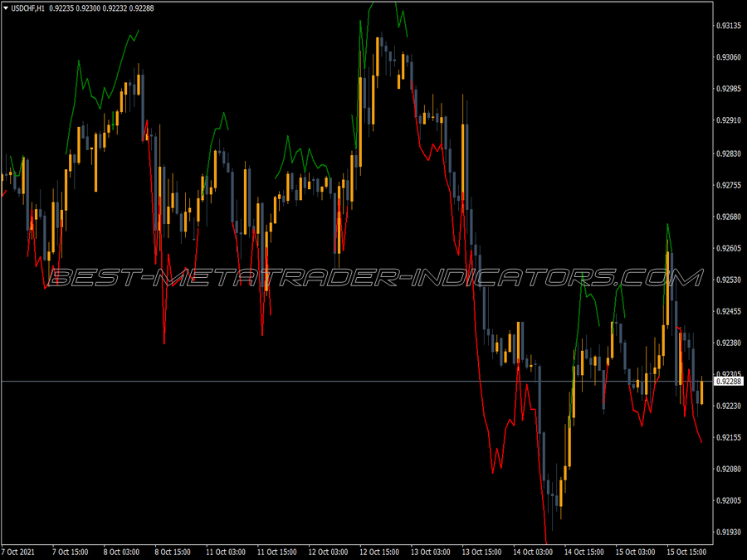Click the chart menu triangle beside USDCHF,H1
747x560 pixels.
pos(6,8)
